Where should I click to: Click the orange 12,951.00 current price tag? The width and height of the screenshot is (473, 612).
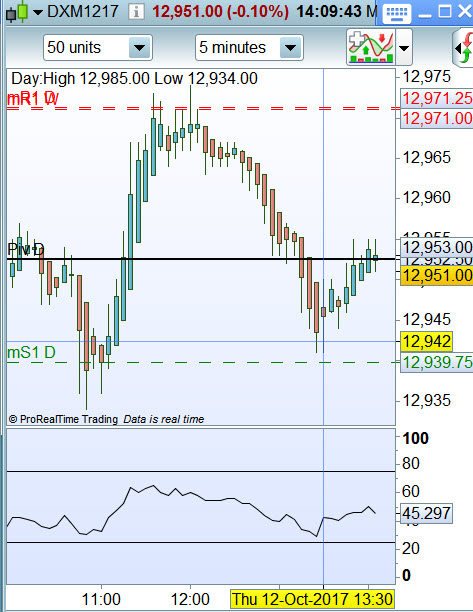point(437,276)
